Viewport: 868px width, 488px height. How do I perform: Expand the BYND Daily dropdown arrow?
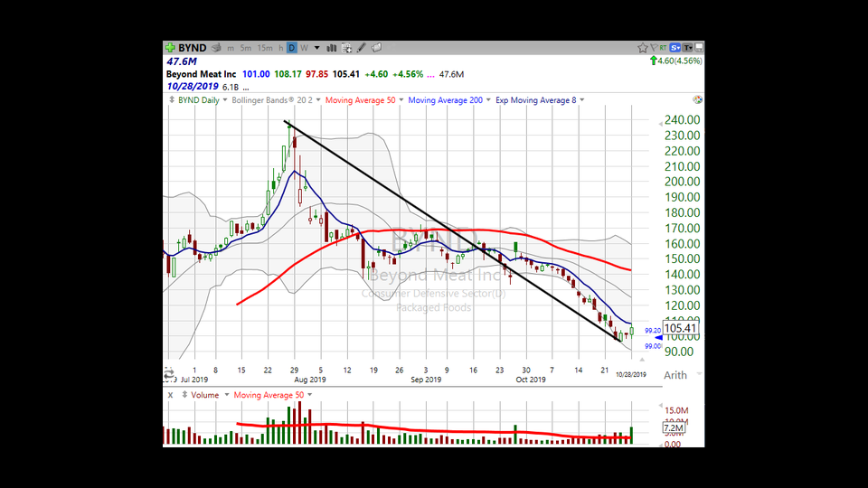225,100
